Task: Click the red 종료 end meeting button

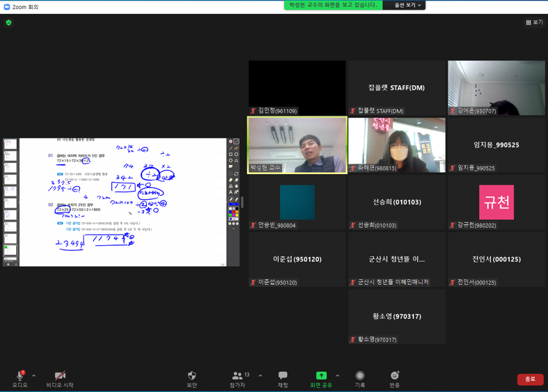Action: tap(530, 379)
